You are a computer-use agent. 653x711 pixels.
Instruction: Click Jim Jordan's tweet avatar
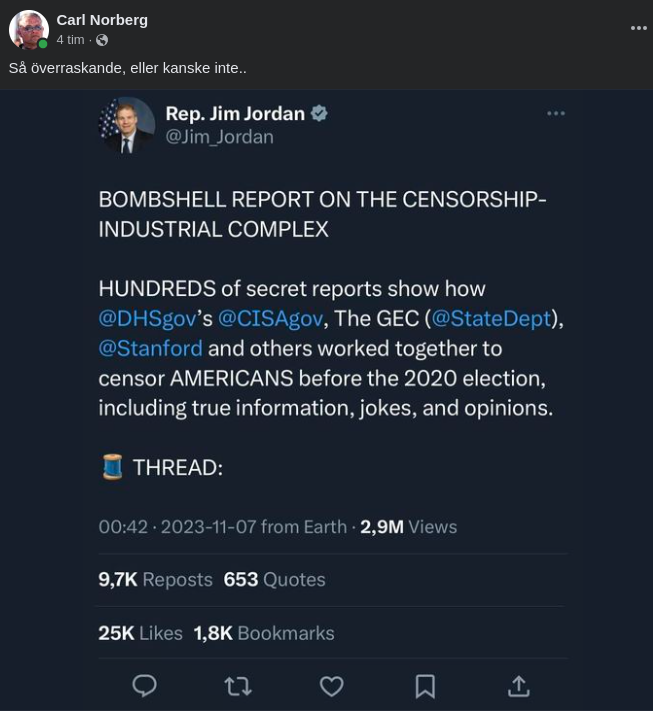tap(127, 125)
